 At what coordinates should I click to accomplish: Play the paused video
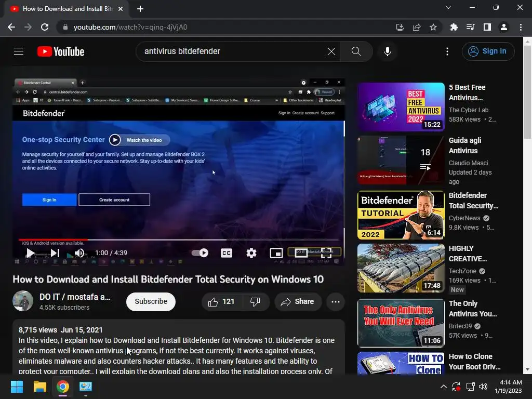(x=30, y=253)
